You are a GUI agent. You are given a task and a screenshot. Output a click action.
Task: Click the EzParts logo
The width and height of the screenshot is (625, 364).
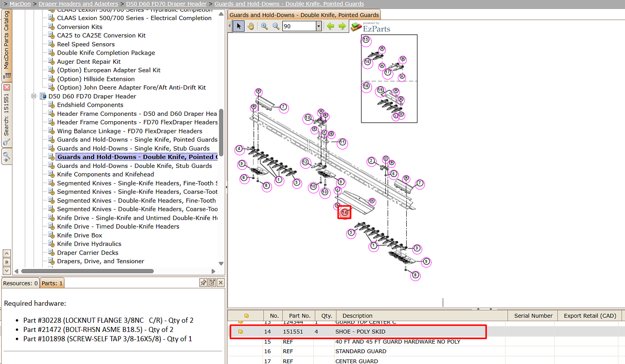pyautogui.click(x=370, y=27)
